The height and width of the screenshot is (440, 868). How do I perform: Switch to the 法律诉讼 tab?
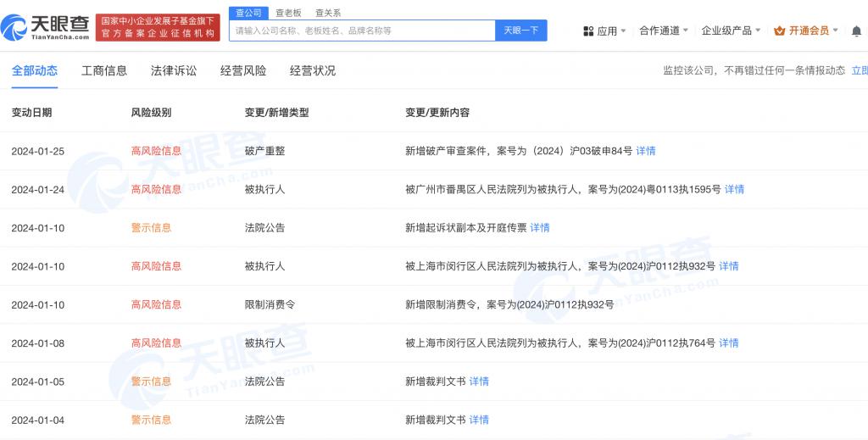[174, 70]
